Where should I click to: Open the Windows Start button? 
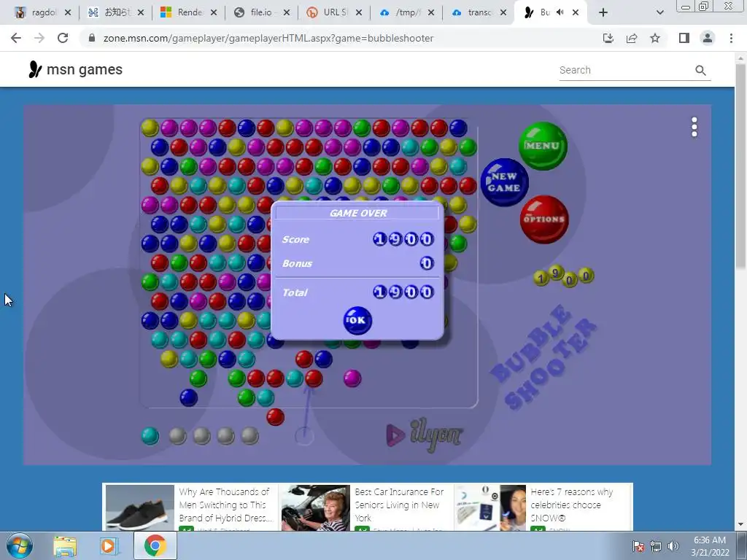tap(20, 545)
